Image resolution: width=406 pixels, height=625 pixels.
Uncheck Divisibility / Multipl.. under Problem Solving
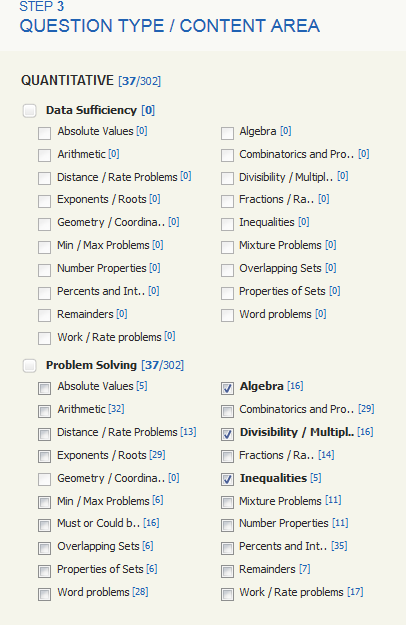coord(227,434)
